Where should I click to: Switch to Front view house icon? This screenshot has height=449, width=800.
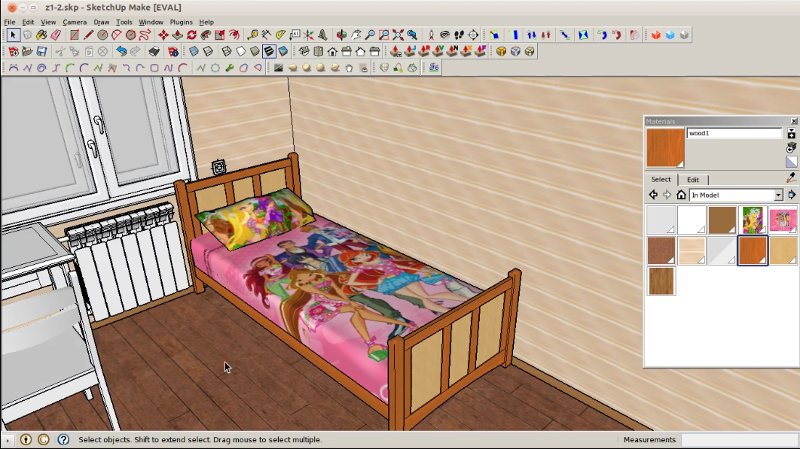(x=332, y=51)
